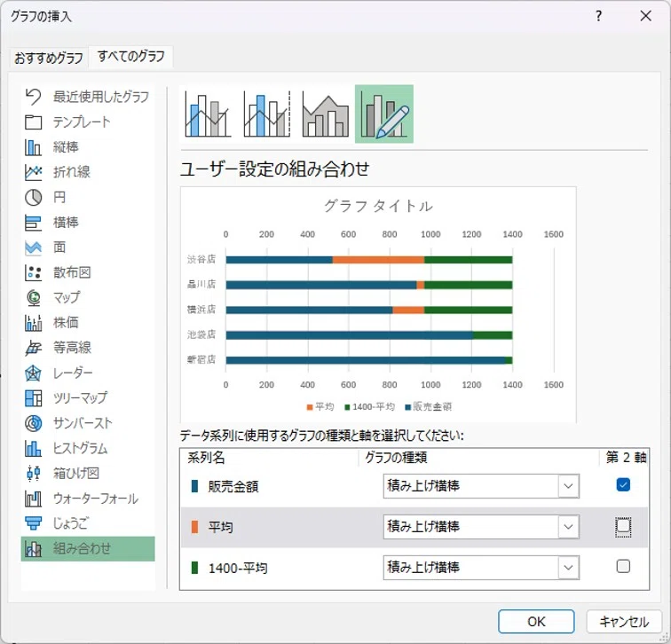Click the chart preview thumbnail

378,304
